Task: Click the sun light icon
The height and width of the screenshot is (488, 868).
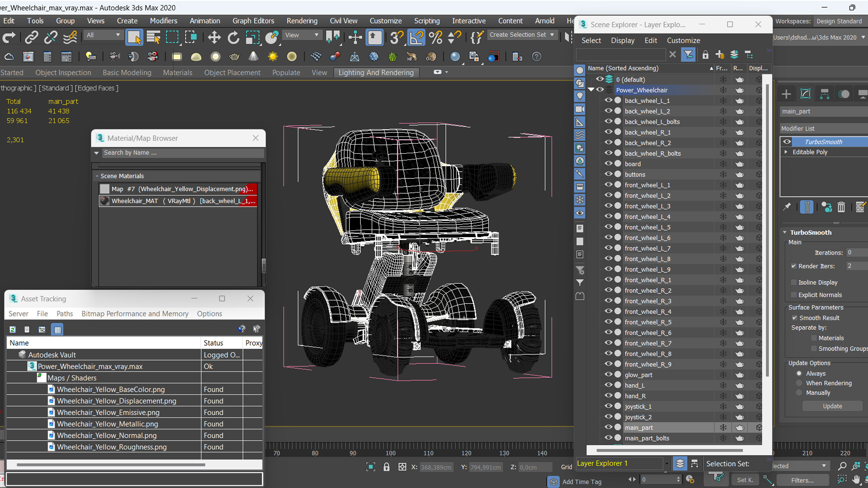Action: (x=273, y=57)
